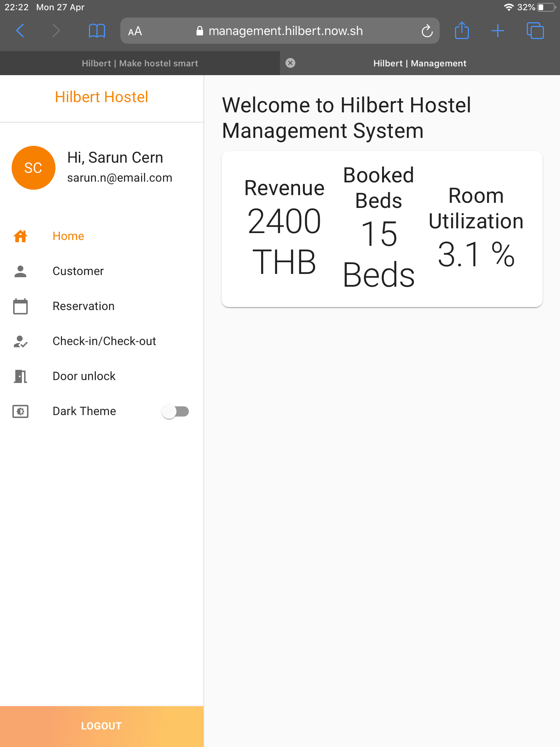Screen dimensions: 560x747
Task: Enable the Dark Theme switch
Action: click(x=175, y=411)
